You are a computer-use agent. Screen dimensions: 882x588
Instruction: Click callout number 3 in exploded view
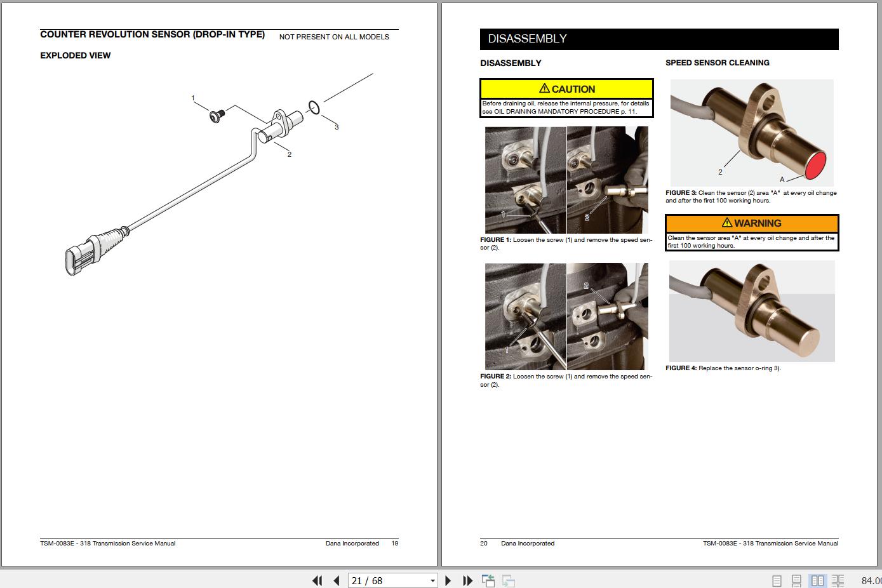tap(337, 127)
